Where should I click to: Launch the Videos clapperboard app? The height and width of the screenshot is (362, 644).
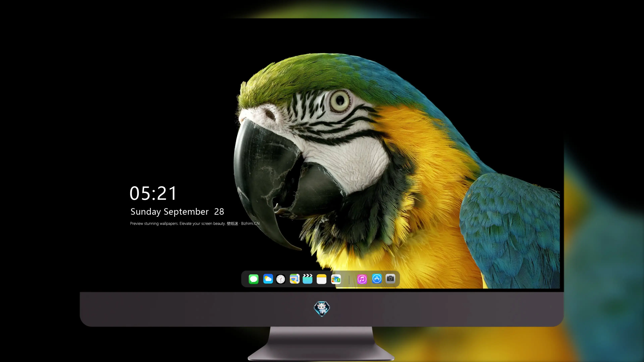click(308, 279)
